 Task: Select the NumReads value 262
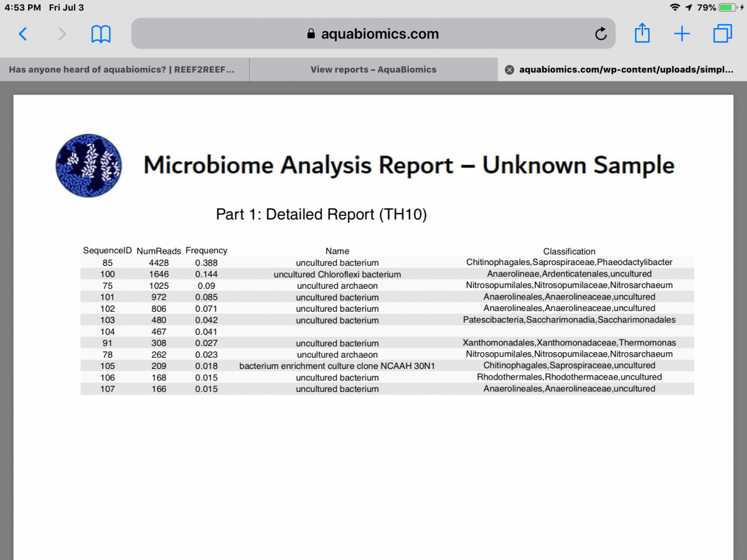pyautogui.click(x=159, y=354)
